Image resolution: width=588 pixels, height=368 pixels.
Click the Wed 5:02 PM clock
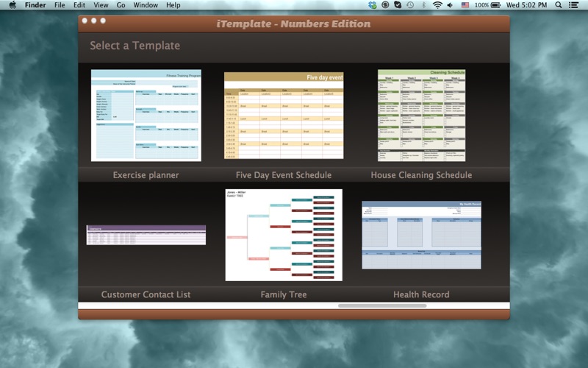pos(526,5)
